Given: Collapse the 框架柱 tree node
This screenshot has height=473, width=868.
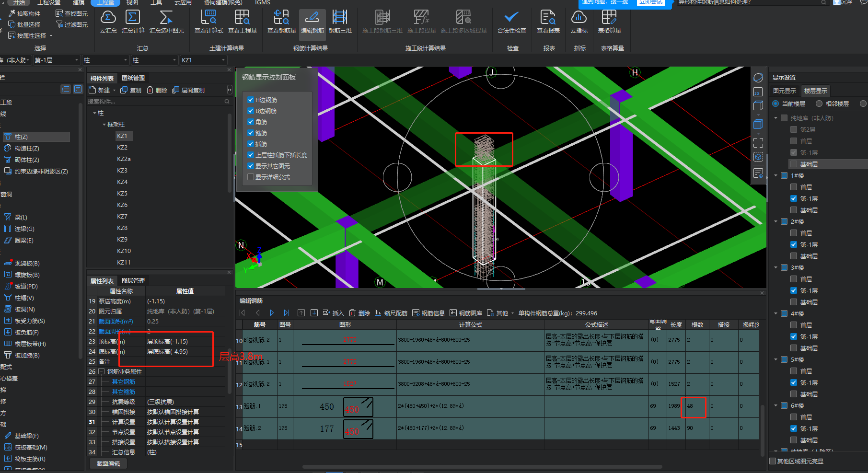Looking at the screenshot, I should click(104, 125).
